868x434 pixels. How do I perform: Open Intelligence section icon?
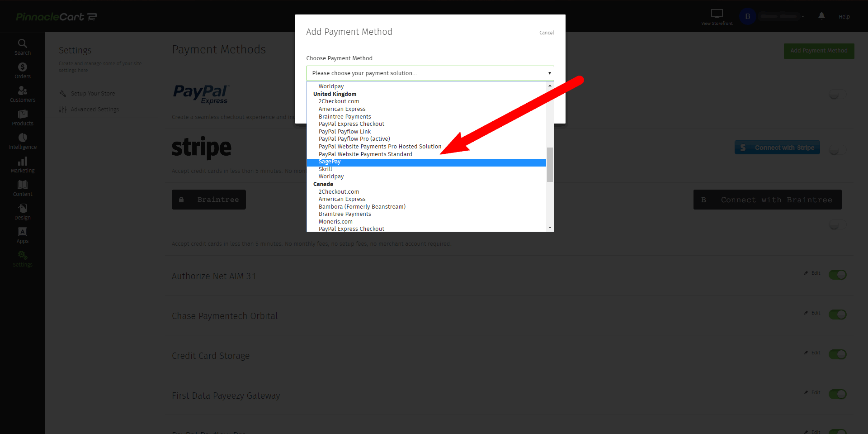click(22, 138)
